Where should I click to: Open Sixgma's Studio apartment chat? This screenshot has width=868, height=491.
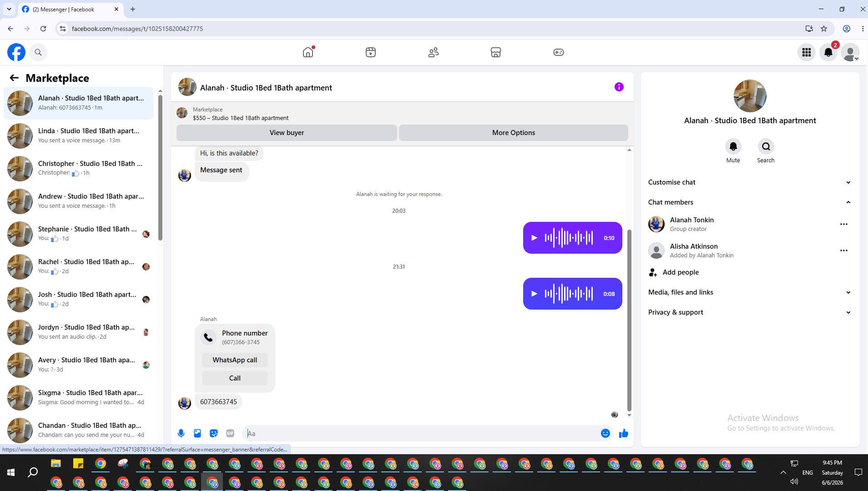click(79, 397)
